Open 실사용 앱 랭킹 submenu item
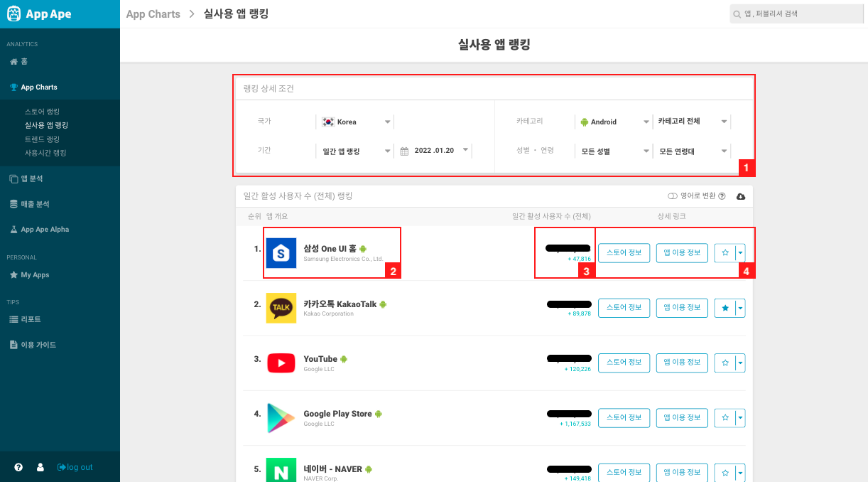The image size is (868, 482). tap(46, 125)
